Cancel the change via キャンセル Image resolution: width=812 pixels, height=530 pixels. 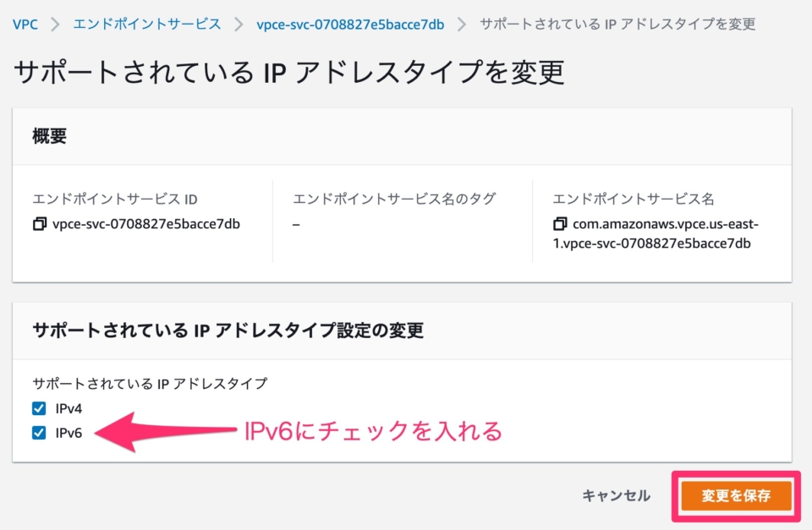coord(615,497)
